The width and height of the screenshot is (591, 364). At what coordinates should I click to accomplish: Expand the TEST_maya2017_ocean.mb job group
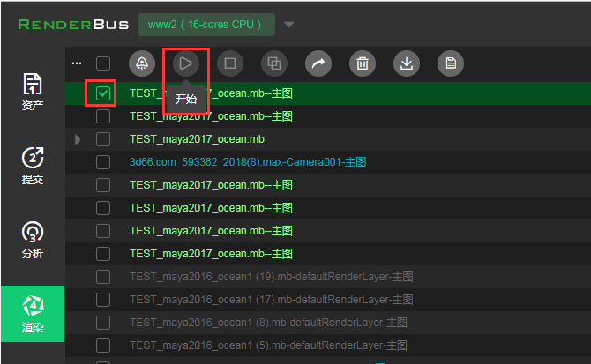point(78,139)
